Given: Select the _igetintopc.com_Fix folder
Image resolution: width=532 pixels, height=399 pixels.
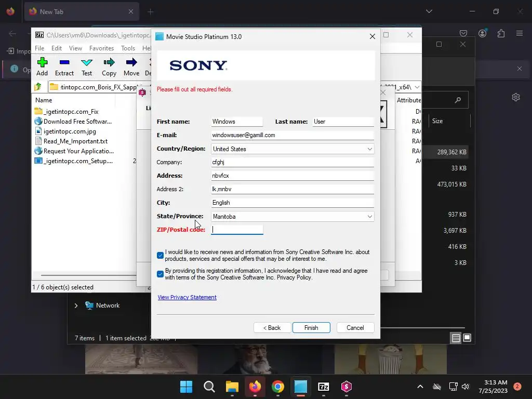Looking at the screenshot, I should pos(66,112).
